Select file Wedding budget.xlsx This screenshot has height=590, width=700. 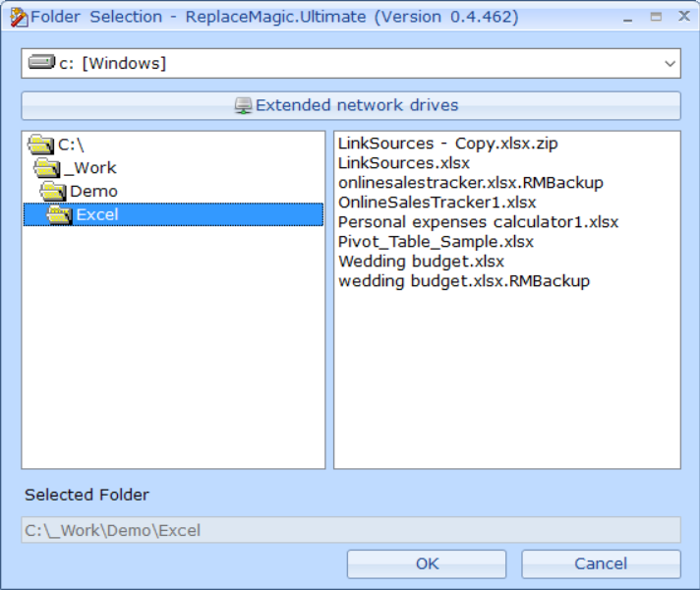(x=421, y=262)
